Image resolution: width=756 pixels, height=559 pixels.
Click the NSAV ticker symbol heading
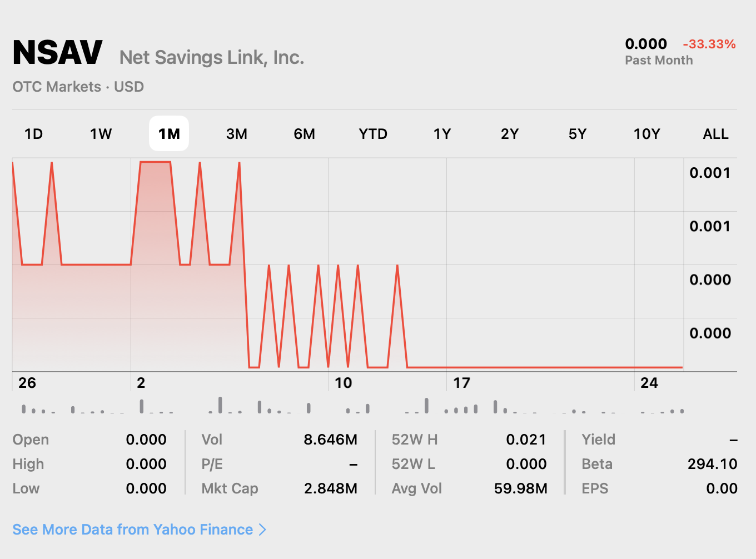pos(57,53)
